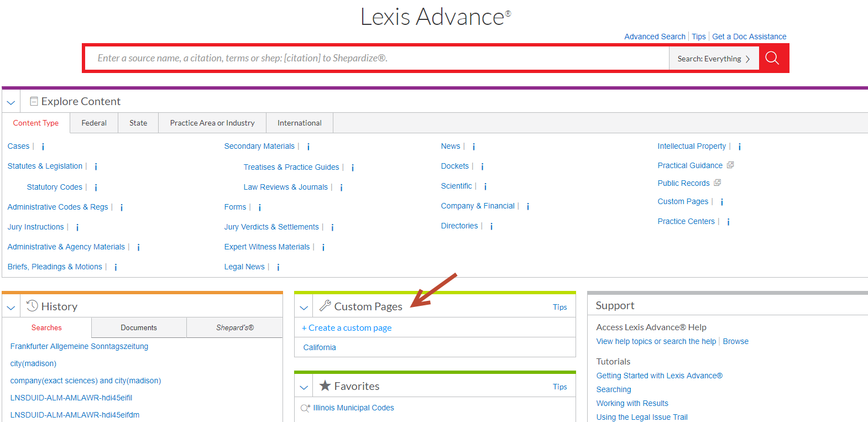Viewport: 868px width, 422px height.
Task: Show info for Administrative Codes & Regs
Action: [122, 207]
